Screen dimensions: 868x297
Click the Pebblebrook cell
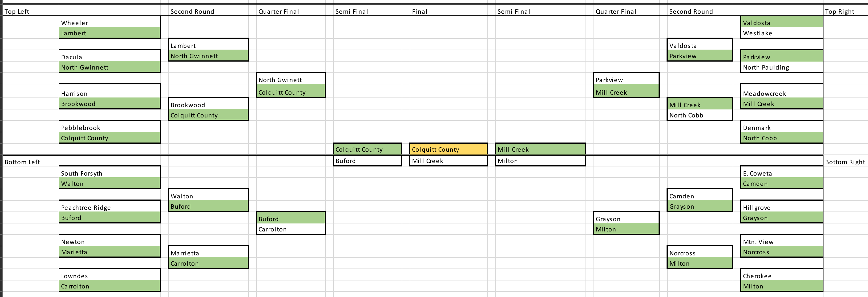pyautogui.click(x=110, y=128)
